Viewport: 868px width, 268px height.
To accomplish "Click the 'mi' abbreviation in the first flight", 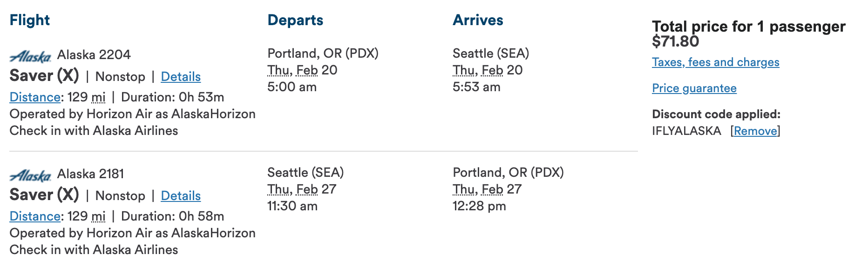I will pos(98,97).
